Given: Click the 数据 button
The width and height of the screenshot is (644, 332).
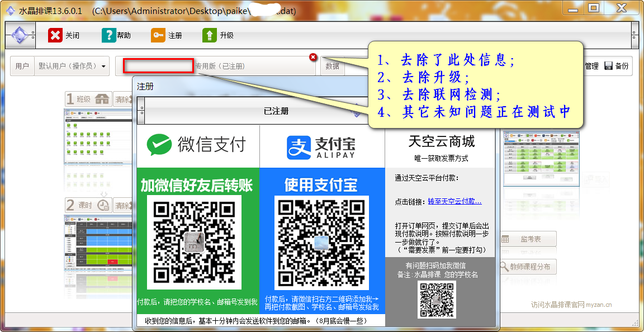Looking at the screenshot, I should (x=333, y=66).
